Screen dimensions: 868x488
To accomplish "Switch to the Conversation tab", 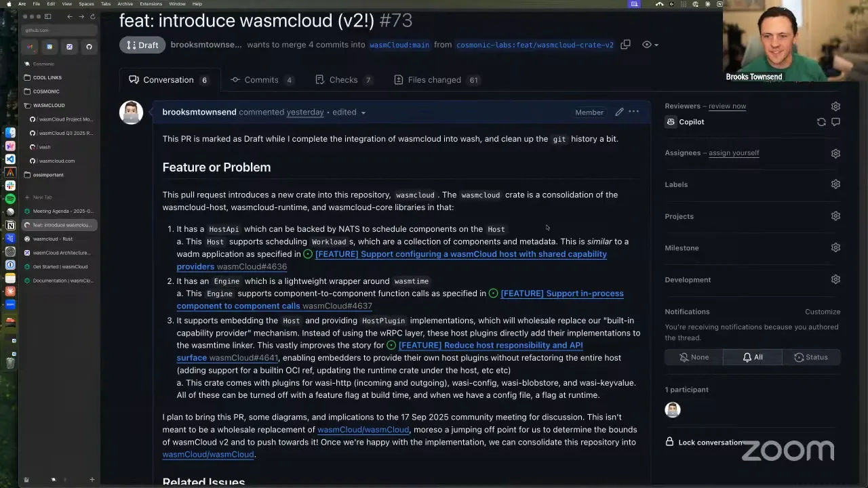I will point(169,80).
